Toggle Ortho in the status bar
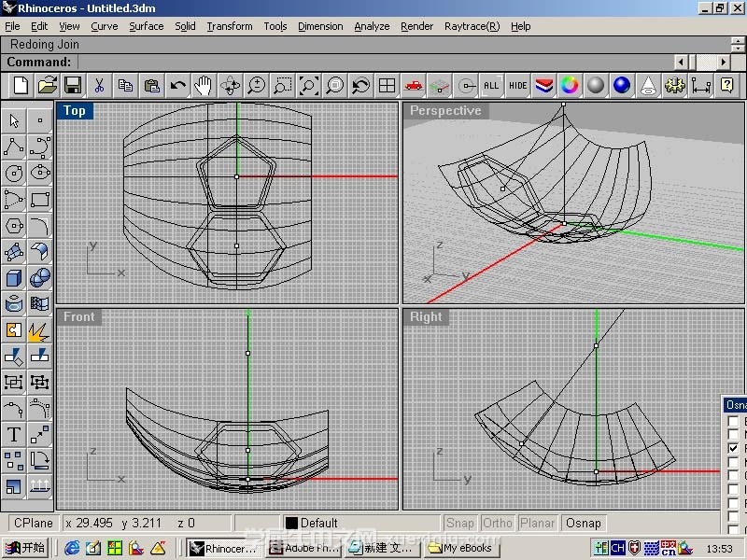This screenshot has height=560, width=747. [x=498, y=523]
